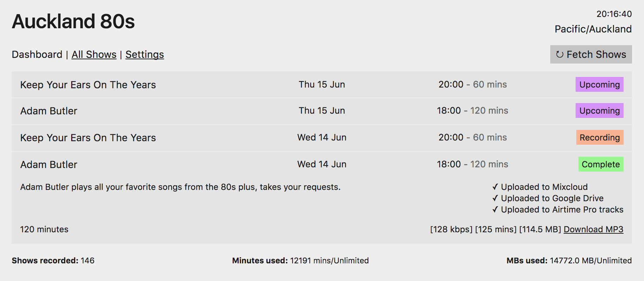644x281 pixels.
Task: Download the Adam Butler MP3
Action: pos(593,229)
